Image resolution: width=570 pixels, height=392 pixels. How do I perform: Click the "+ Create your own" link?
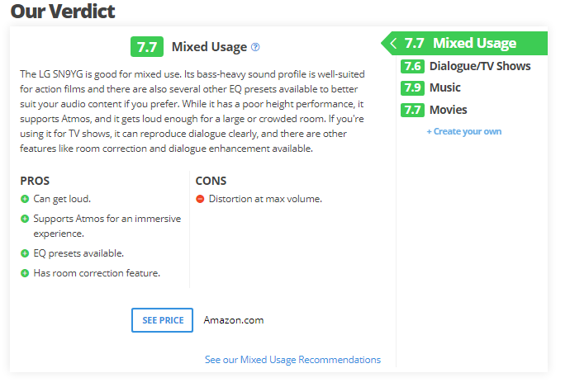click(x=463, y=132)
